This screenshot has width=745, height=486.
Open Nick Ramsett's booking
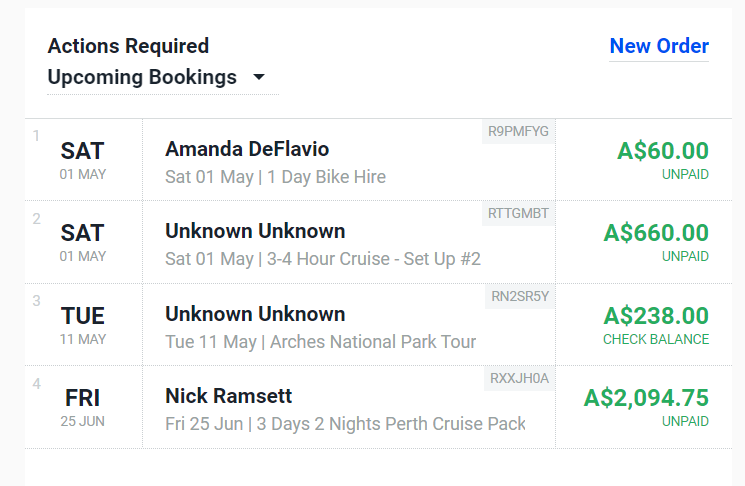229,397
